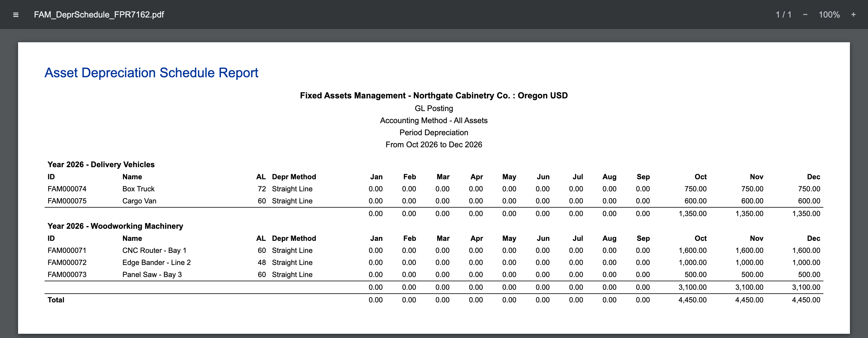
Task: Click asset ID FAM000071
Action: pos(67,250)
